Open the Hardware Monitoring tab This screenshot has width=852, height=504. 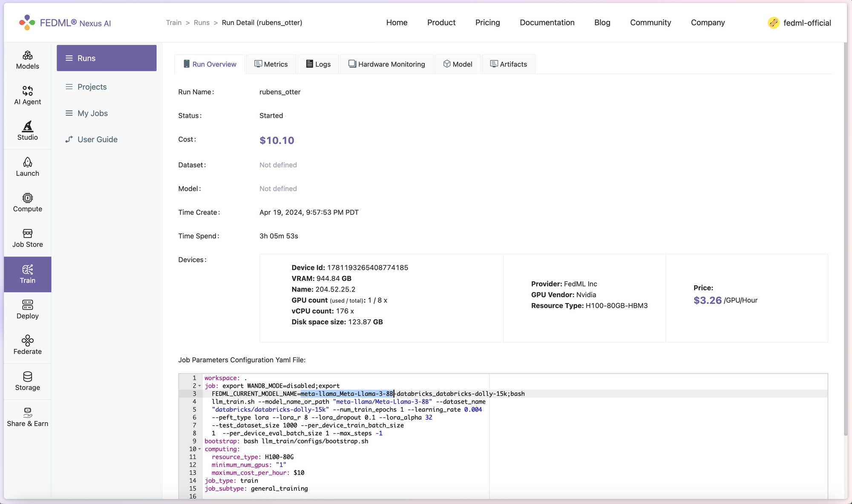386,64
